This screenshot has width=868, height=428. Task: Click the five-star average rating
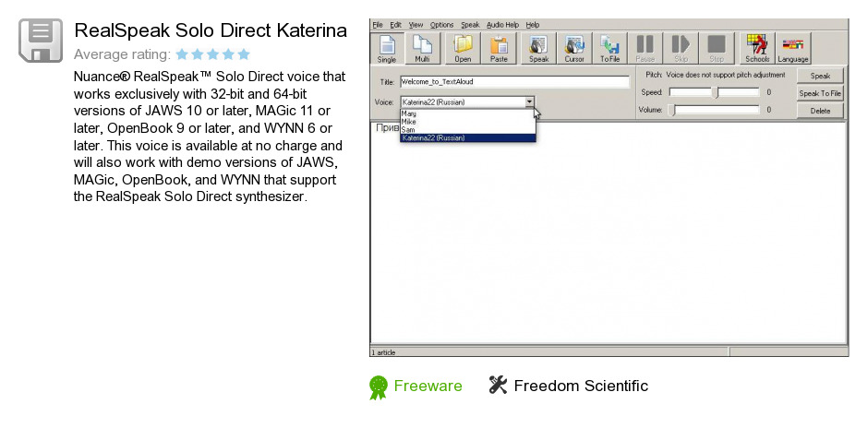click(212, 54)
